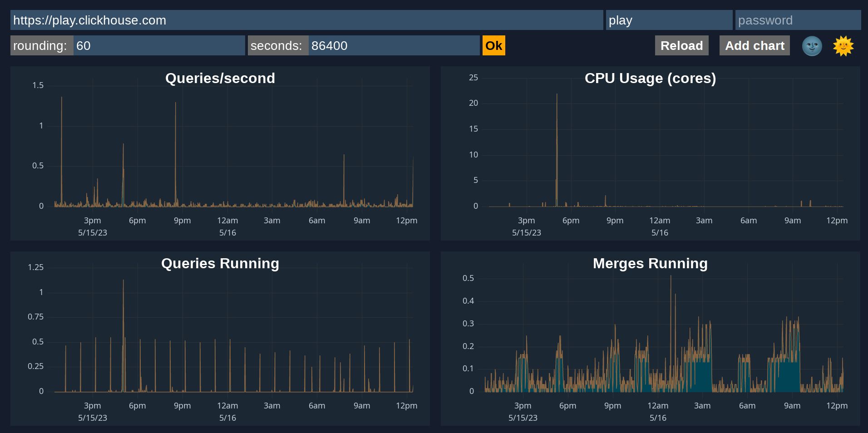Edit the rounding value field
The height and width of the screenshot is (433, 868).
pos(159,46)
